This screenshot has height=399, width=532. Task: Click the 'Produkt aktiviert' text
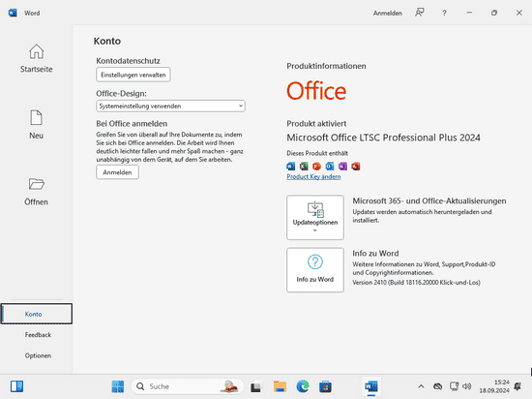tap(316, 124)
